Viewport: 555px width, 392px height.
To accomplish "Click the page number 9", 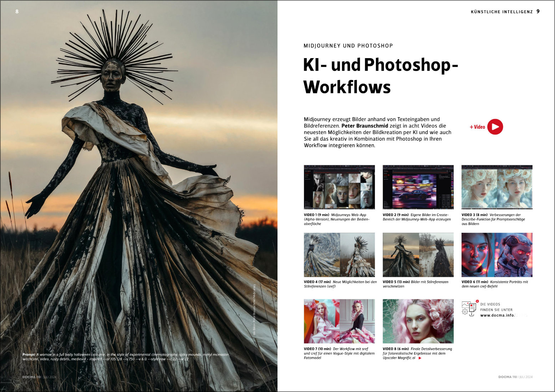I will coord(538,11).
